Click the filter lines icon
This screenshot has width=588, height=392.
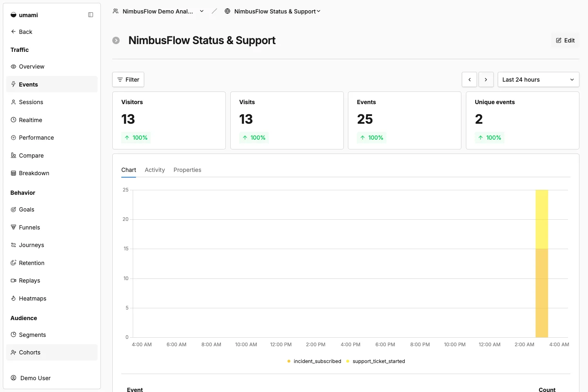coord(120,80)
